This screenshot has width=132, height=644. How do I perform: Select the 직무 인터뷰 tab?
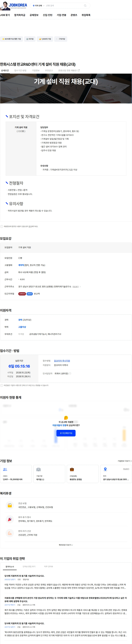tap(49, 567)
